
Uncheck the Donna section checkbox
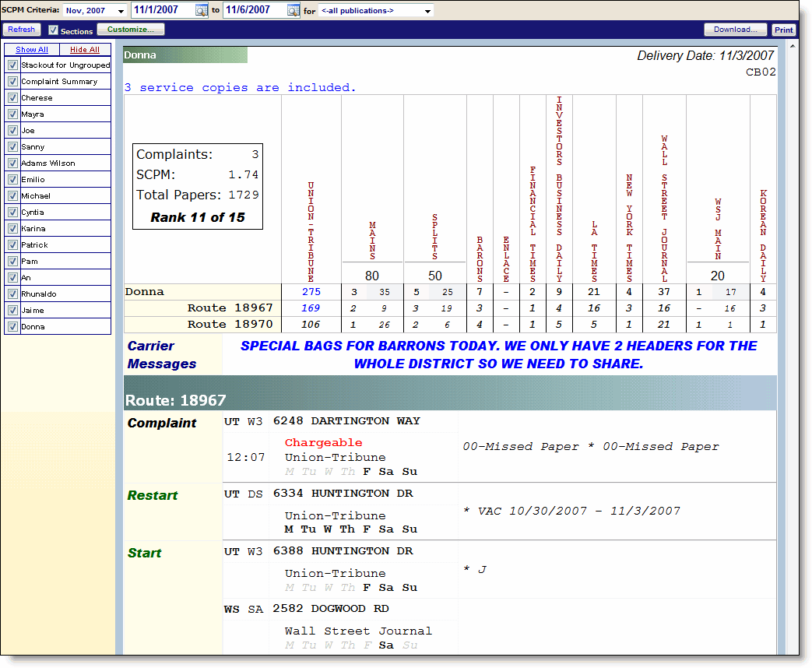(x=12, y=327)
